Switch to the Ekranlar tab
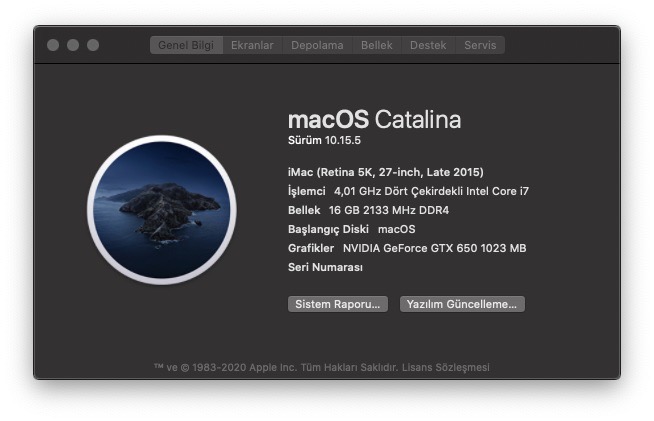 pos(252,45)
